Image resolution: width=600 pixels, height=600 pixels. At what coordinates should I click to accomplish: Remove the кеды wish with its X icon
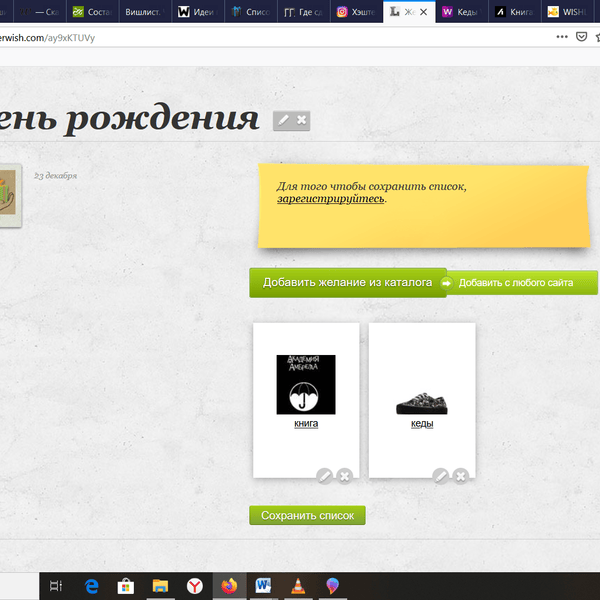[460, 476]
